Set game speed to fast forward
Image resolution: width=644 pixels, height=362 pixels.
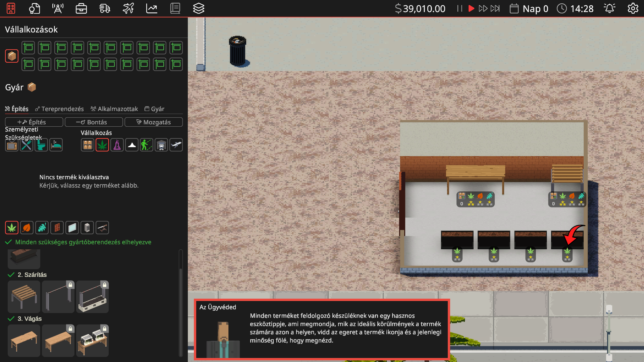[483, 8]
